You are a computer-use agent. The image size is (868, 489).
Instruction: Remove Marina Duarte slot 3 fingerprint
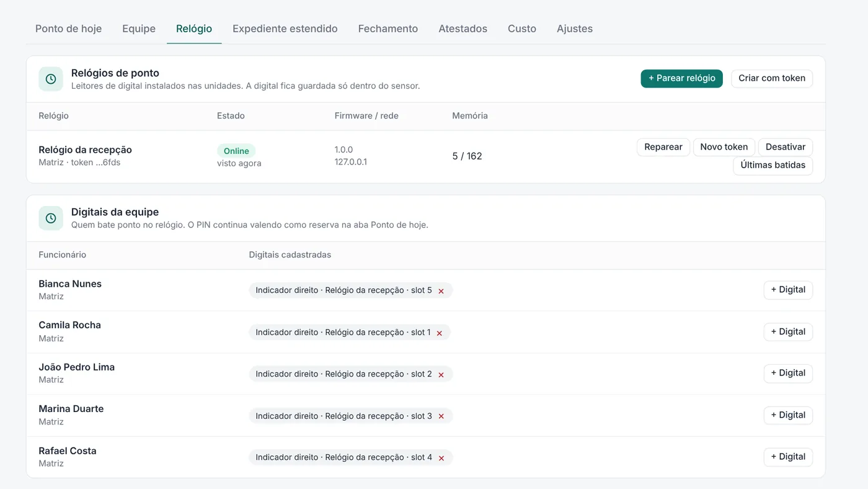point(441,416)
